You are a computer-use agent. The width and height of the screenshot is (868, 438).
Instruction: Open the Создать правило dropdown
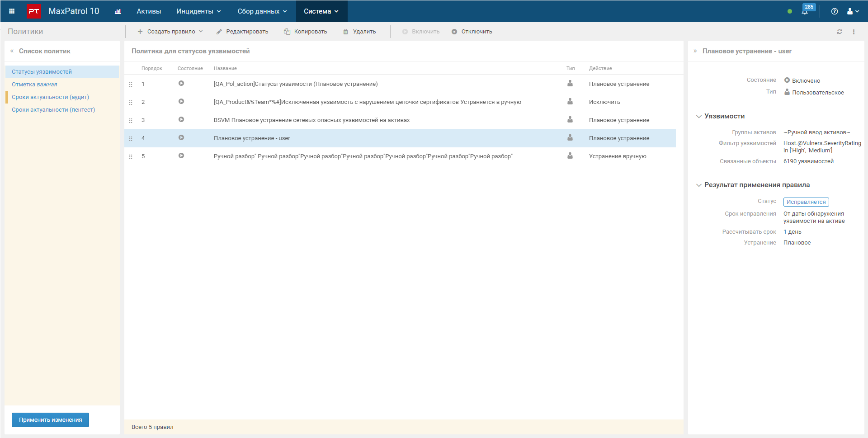[170, 32]
